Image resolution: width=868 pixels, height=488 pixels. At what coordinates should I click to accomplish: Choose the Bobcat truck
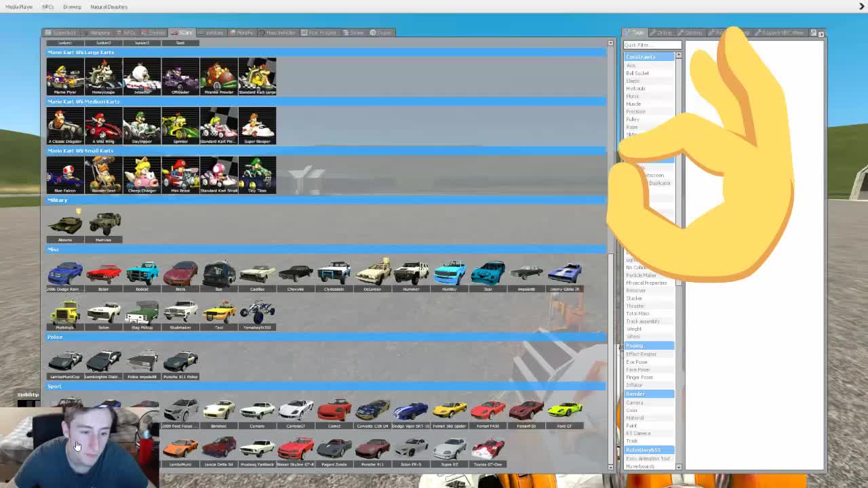(142, 274)
